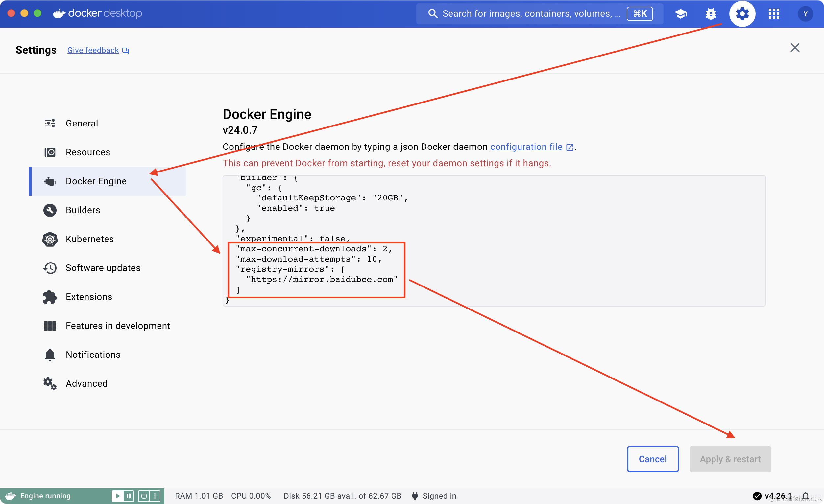
Task: Click the user avatar Y
Action: [x=805, y=14]
